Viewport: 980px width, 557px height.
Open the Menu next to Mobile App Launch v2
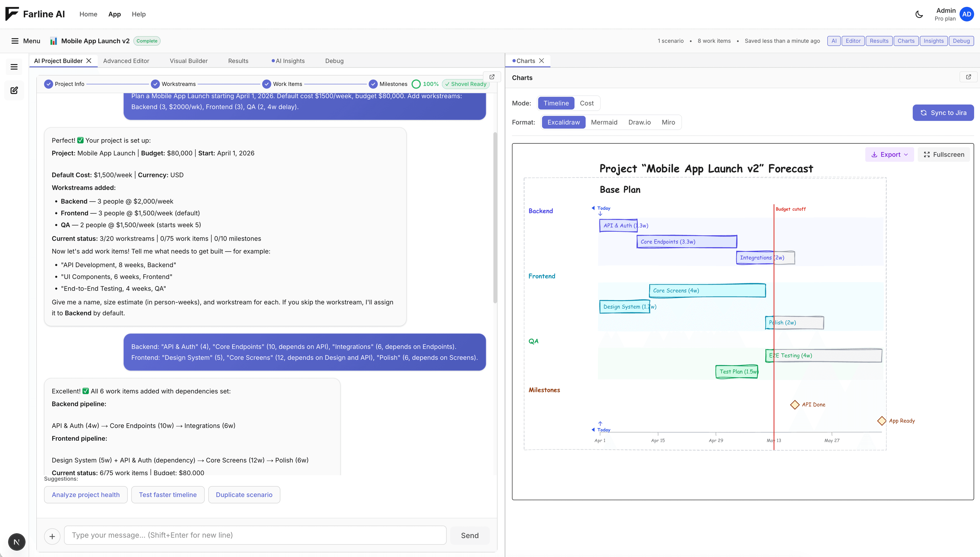(25, 41)
